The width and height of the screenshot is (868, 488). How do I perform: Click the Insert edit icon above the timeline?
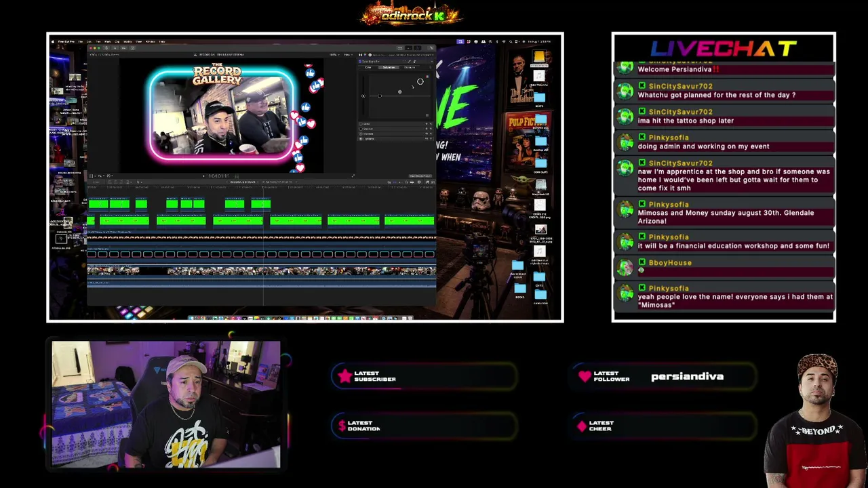[x=116, y=182]
